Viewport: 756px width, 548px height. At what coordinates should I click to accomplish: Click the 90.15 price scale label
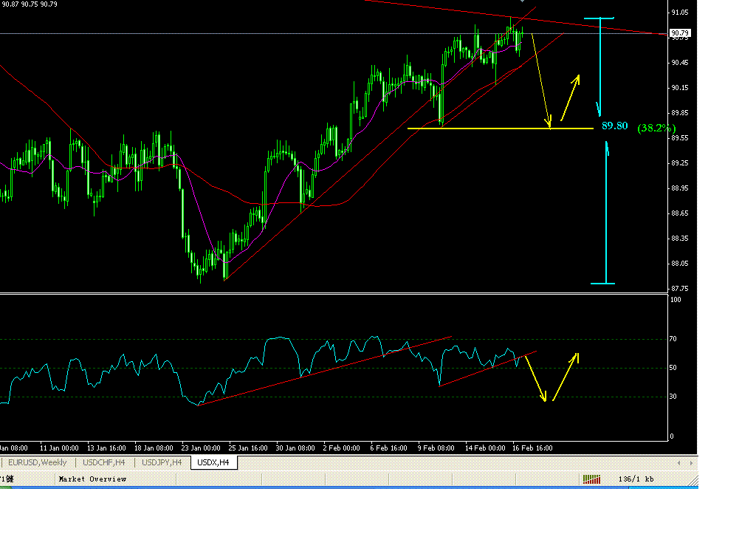tap(680, 88)
